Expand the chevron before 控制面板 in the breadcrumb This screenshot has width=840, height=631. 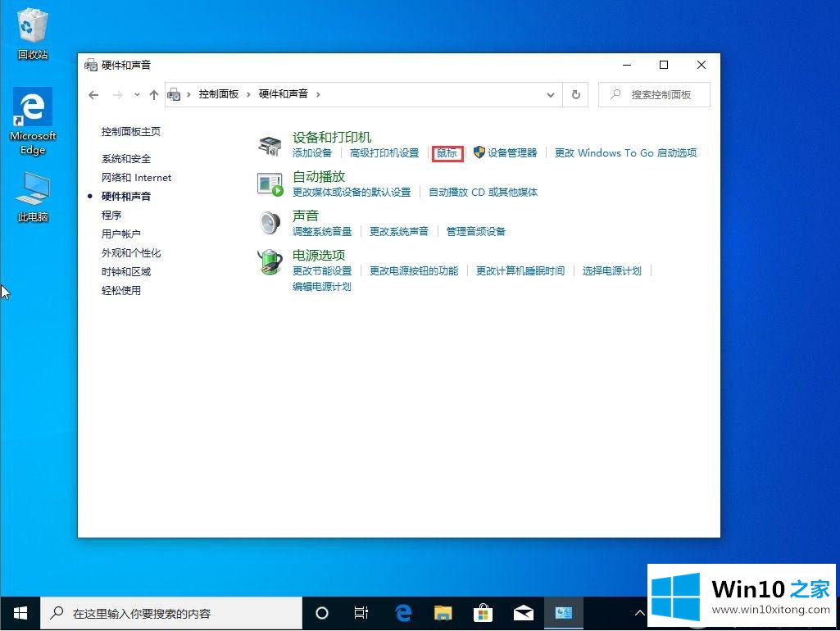188,95
